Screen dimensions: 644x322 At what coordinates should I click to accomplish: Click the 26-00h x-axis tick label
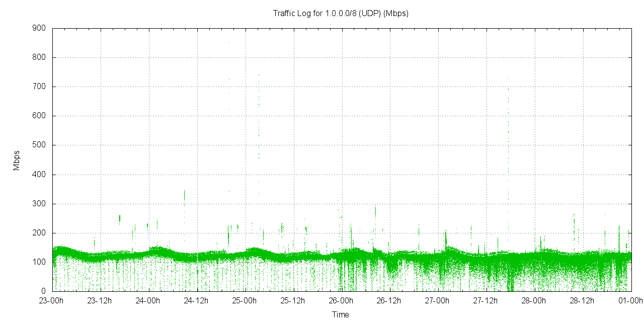click(x=341, y=301)
